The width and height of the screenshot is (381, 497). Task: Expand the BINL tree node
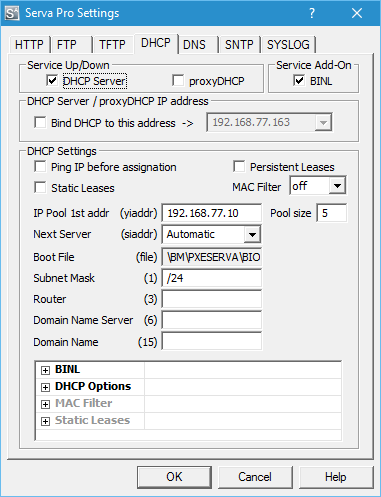(x=46, y=370)
